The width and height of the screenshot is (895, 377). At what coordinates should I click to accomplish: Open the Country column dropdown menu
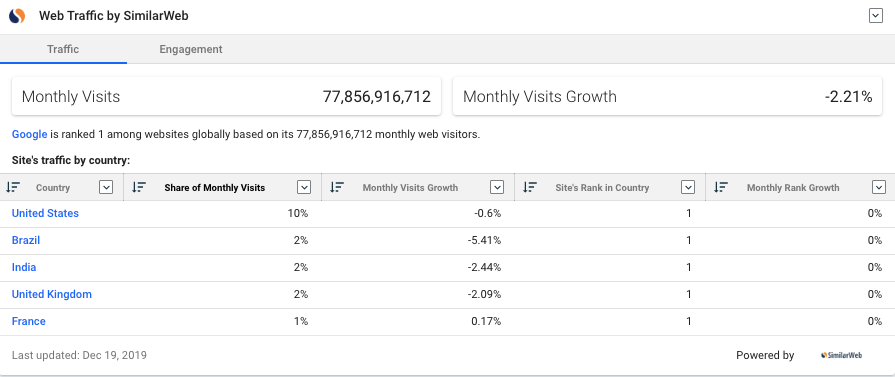106,187
